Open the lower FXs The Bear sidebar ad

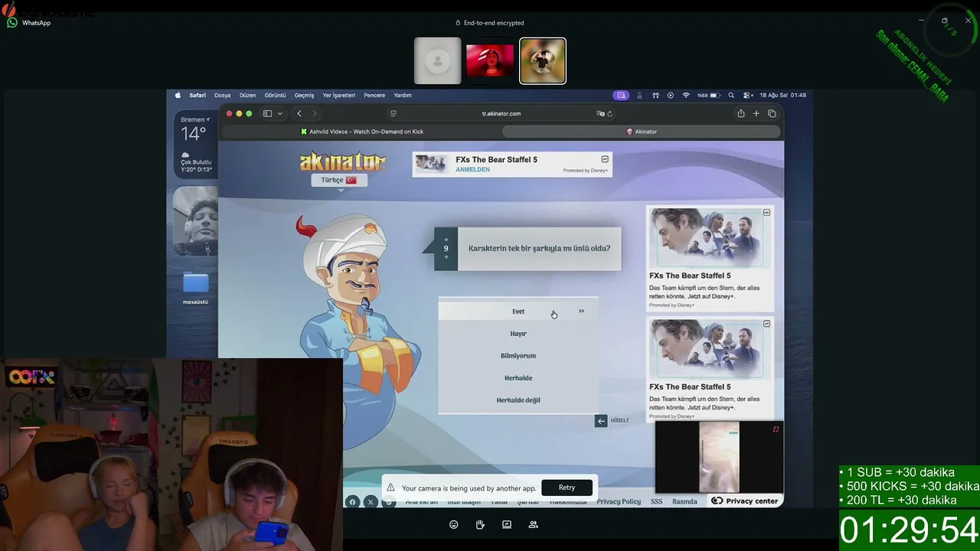[x=710, y=369]
